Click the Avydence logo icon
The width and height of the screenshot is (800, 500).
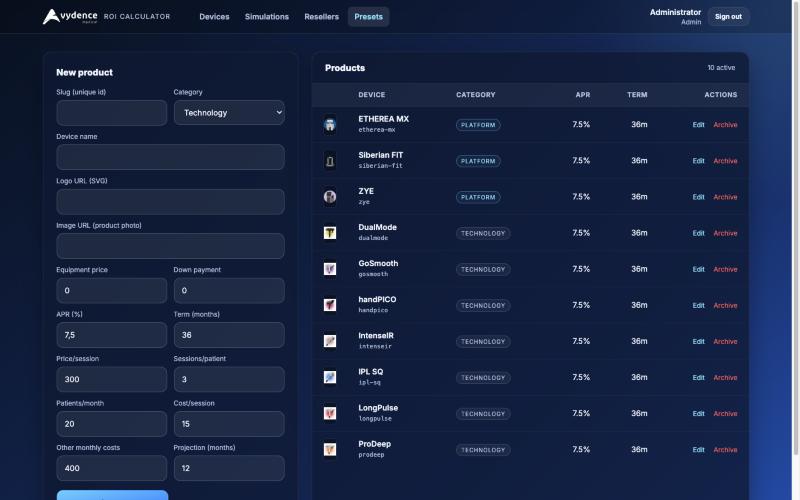[51, 16]
